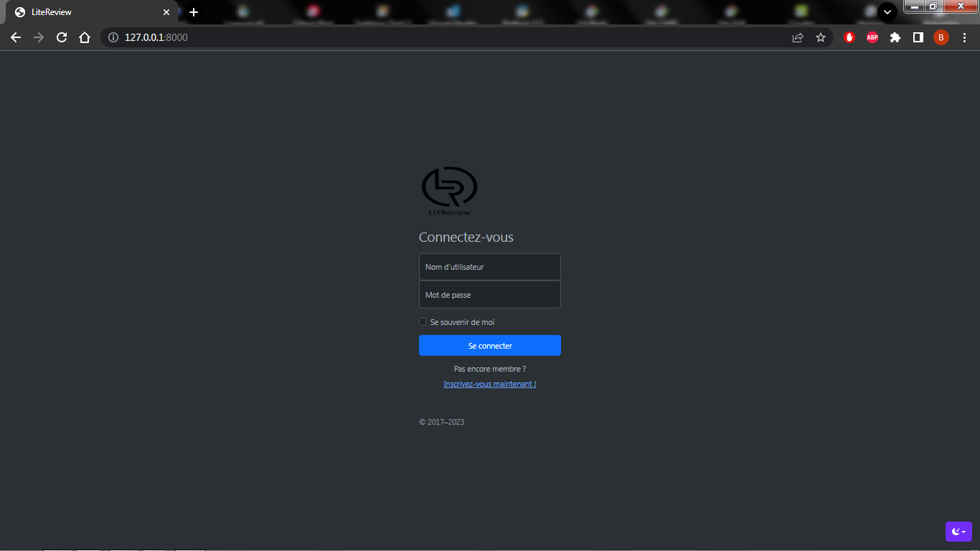Open the Extensions puzzle piece menu
The width and height of the screenshot is (980, 551).
click(895, 37)
